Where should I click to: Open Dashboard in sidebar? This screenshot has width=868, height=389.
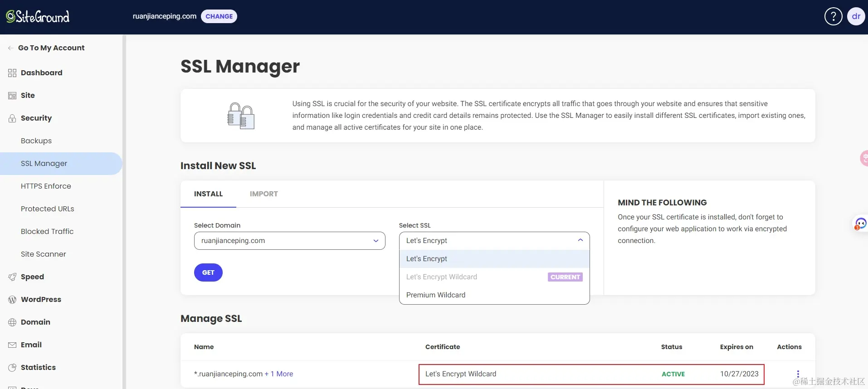pyautogui.click(x=41, y=73)
